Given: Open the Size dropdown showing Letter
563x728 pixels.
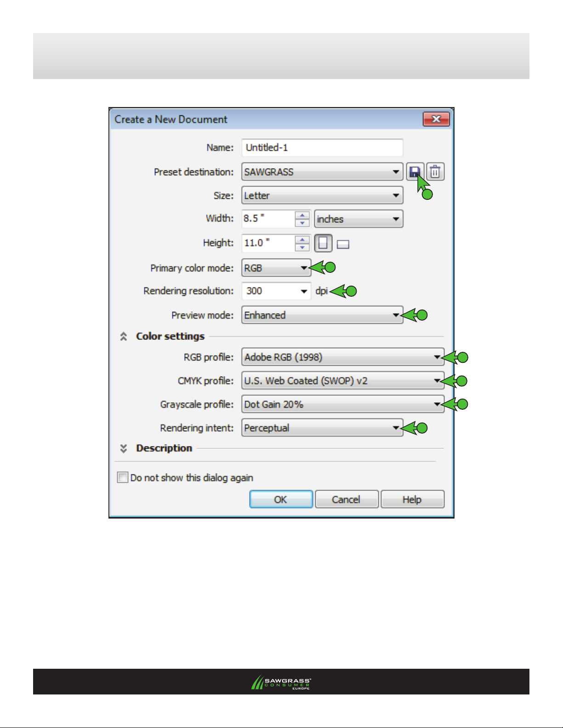Looking at the screenshot, I should (322, 195).
